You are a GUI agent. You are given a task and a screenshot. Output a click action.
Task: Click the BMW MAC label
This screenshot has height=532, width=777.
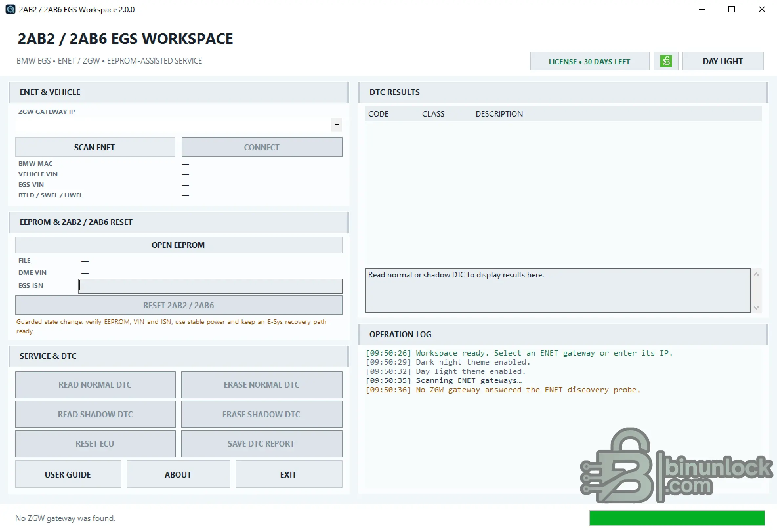click(x=35, y=164)
